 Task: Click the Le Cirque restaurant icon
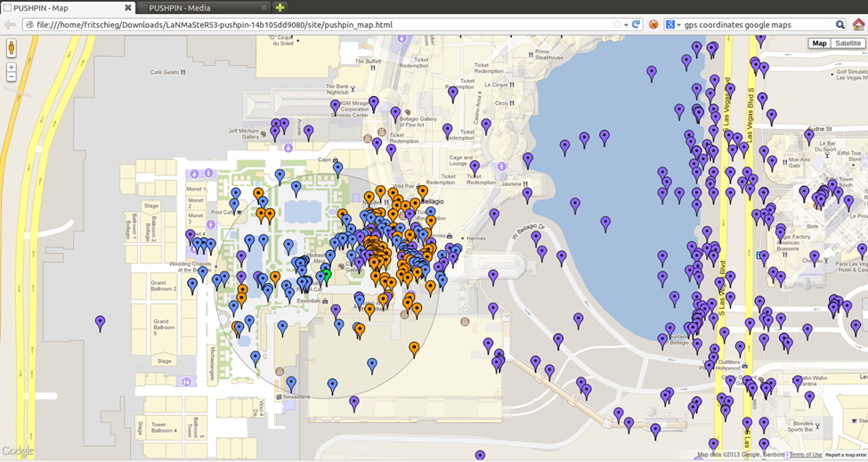tap(512, 85)
